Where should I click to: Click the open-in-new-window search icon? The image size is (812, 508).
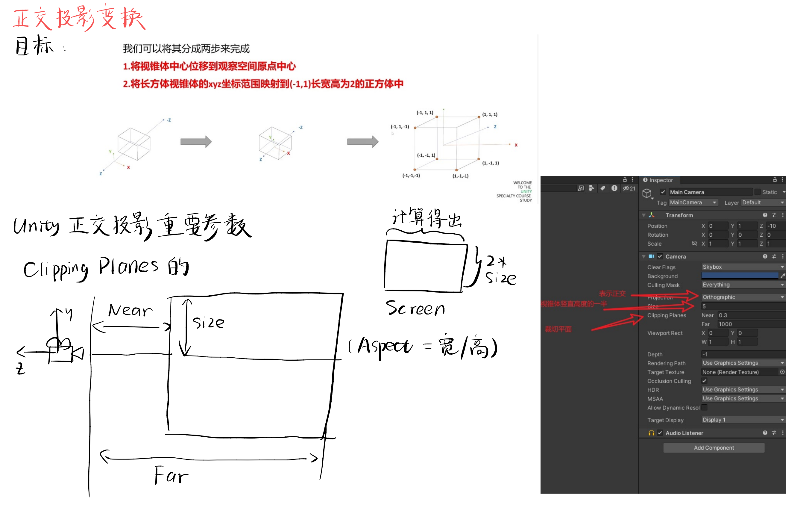click(581, 188)
